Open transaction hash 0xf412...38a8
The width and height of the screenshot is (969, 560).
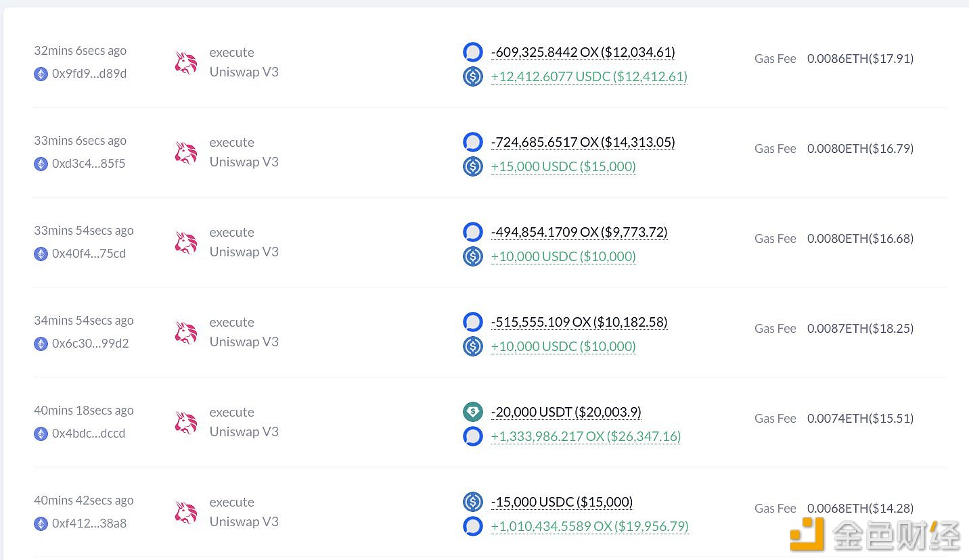[x=89, y=523]
